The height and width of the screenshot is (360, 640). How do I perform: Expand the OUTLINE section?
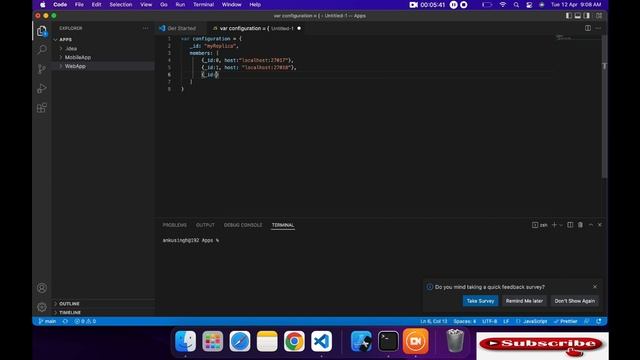point(103,304)
